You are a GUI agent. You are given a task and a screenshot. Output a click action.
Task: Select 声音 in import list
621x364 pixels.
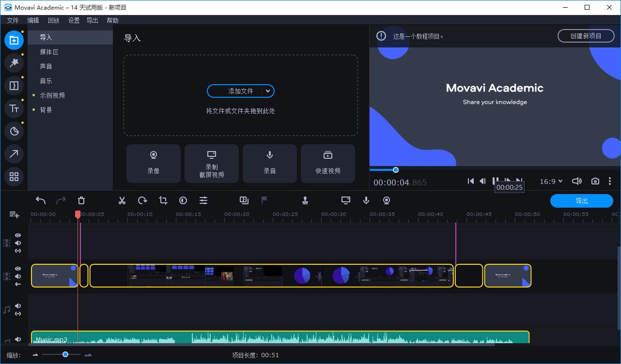click(70, 66)
